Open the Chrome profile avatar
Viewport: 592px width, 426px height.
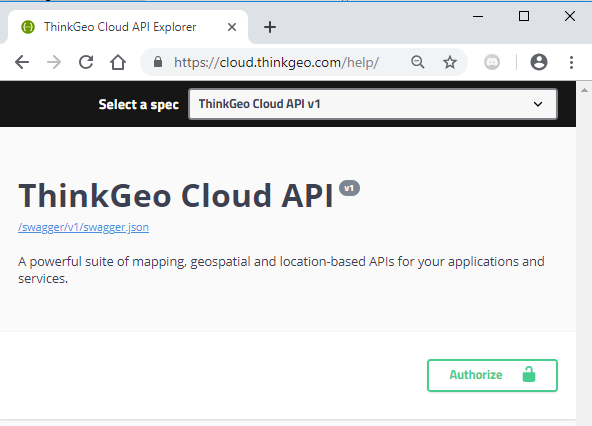pyautogui.click(x=539, y=62)
